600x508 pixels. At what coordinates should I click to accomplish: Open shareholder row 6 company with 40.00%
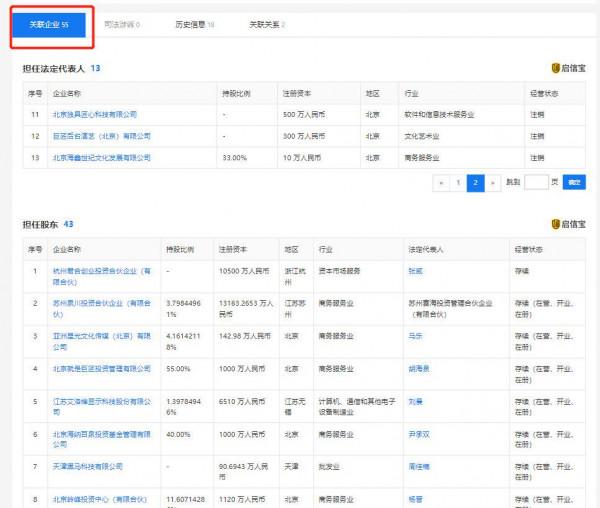(101, 439)
